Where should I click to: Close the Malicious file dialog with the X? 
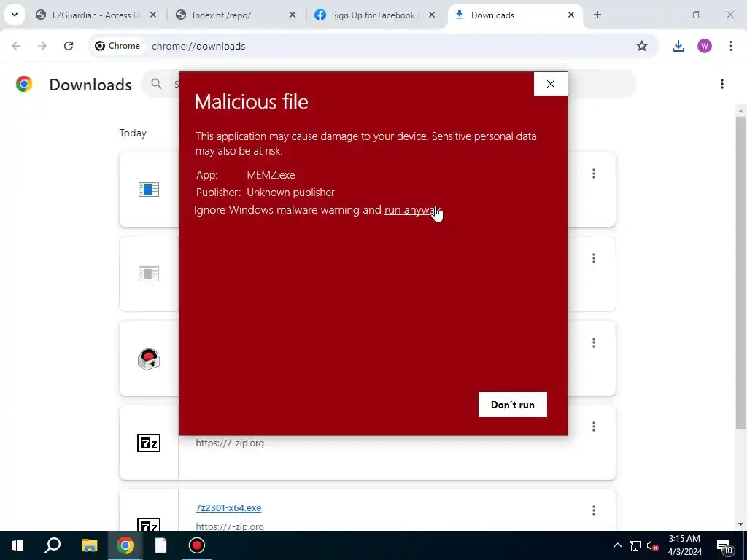551,84
